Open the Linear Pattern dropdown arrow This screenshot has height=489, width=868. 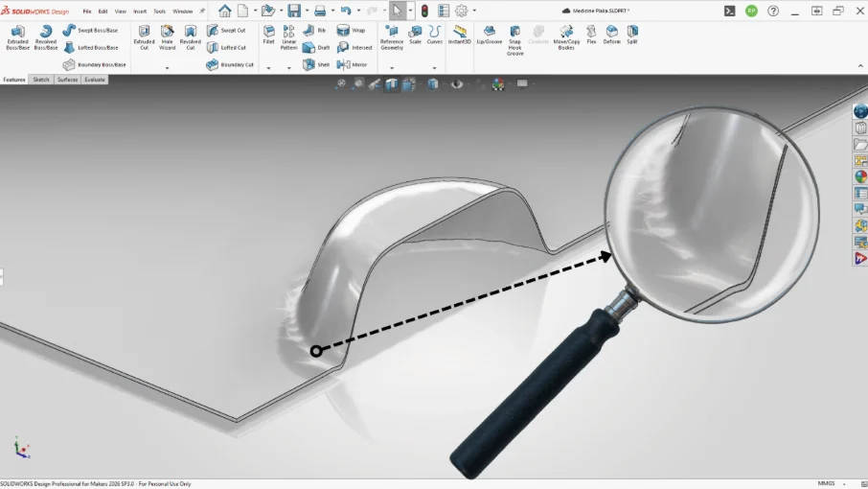click(x=289, y=68)
